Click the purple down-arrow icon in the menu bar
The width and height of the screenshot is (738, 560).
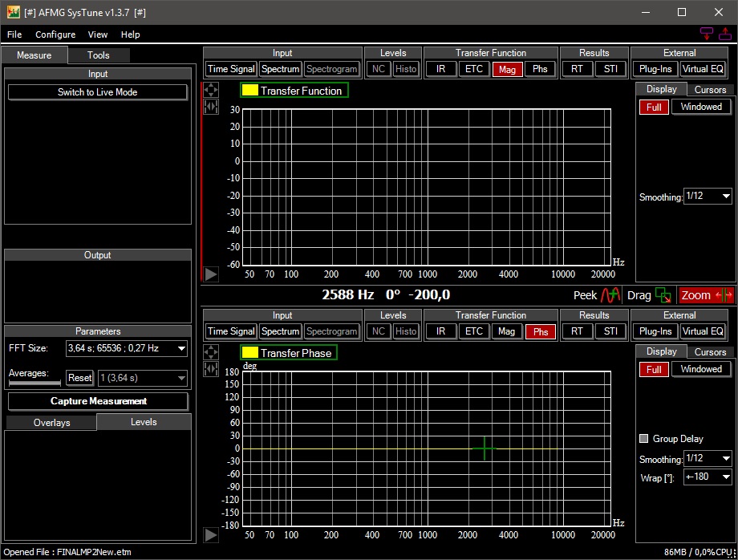[x=706, y=34]
